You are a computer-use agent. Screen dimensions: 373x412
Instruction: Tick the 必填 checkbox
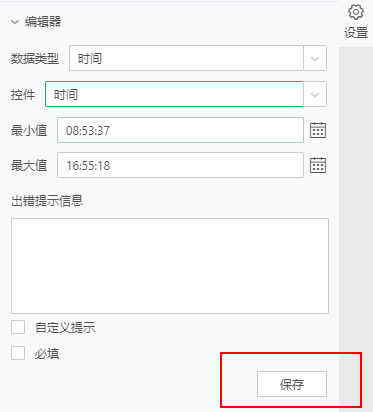coord(18,353)
